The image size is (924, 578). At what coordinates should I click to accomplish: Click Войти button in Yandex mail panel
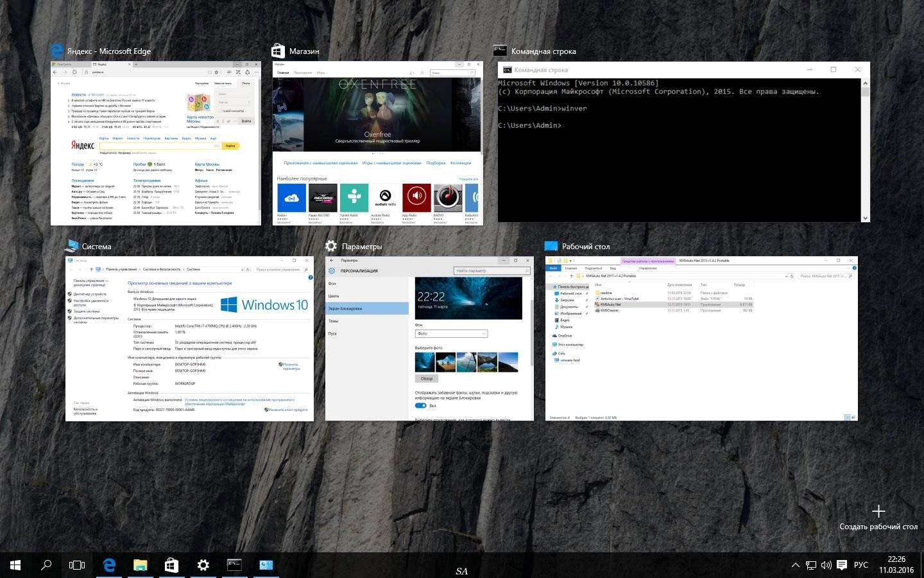(246, 121)
